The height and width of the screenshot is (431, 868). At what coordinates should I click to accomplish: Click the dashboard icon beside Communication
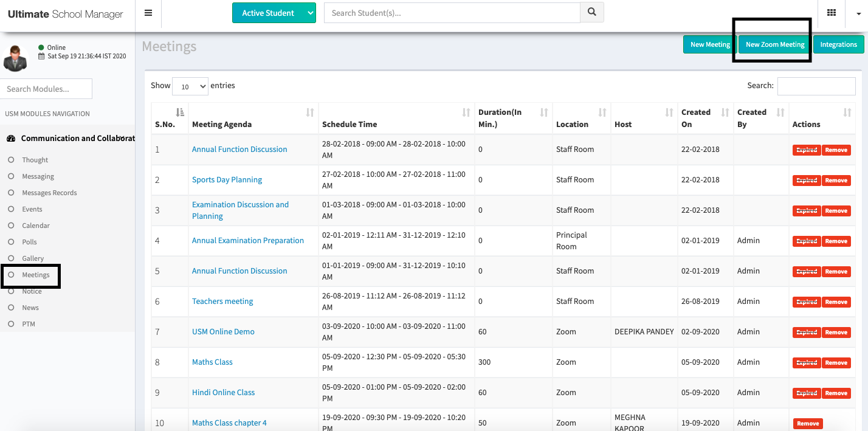[10, 139]
